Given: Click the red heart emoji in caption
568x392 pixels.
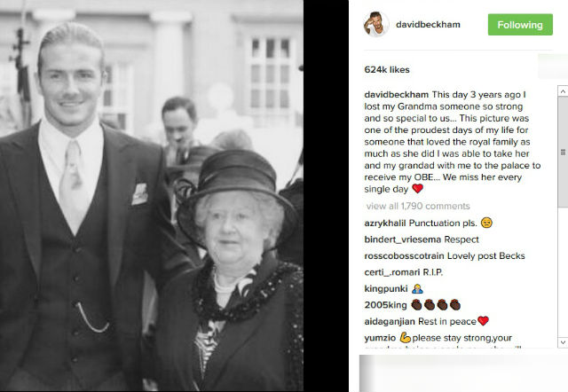Looking at the screenshot, I should click(x=418, y=189).
